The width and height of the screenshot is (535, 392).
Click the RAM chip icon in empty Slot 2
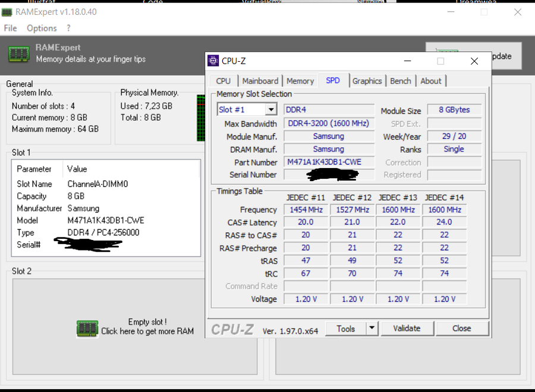[87, 328]
